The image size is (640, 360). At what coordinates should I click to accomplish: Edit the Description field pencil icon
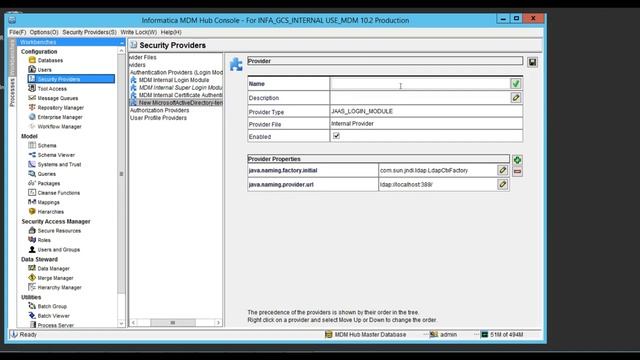516,98
